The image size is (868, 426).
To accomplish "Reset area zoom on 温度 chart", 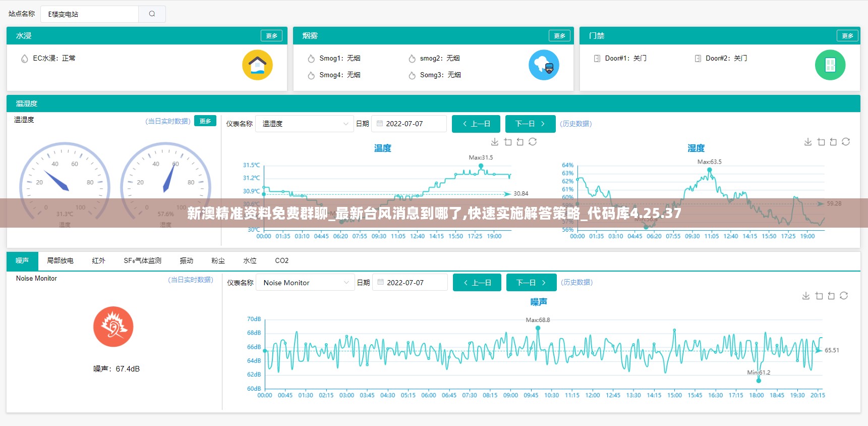I will click(520, 142).
